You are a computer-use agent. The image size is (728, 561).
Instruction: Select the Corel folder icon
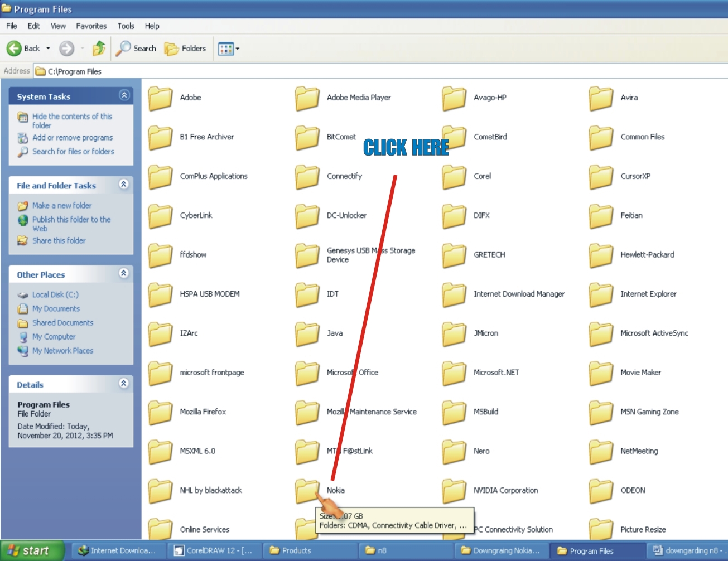454,177
